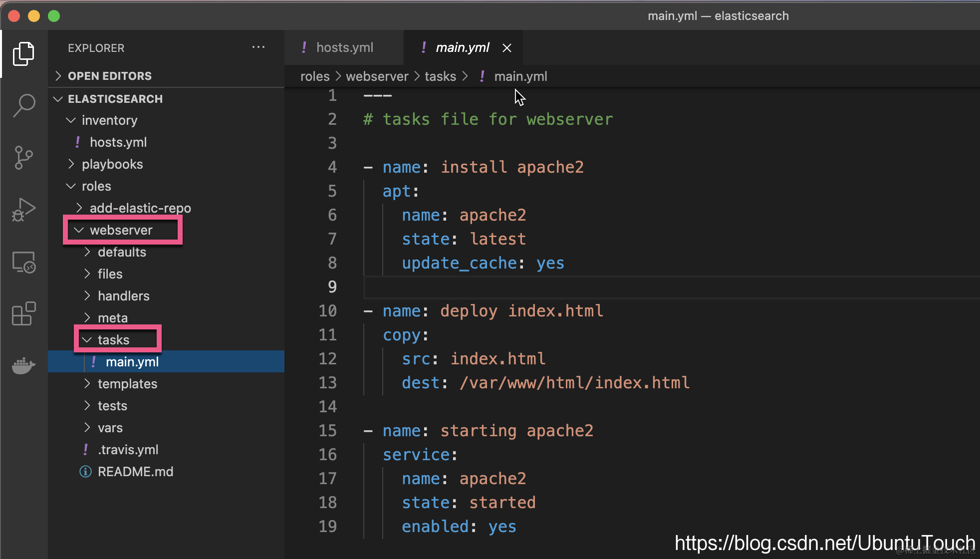Open the Remote Explorer icon
980x559 pixels.
point(23,262)
